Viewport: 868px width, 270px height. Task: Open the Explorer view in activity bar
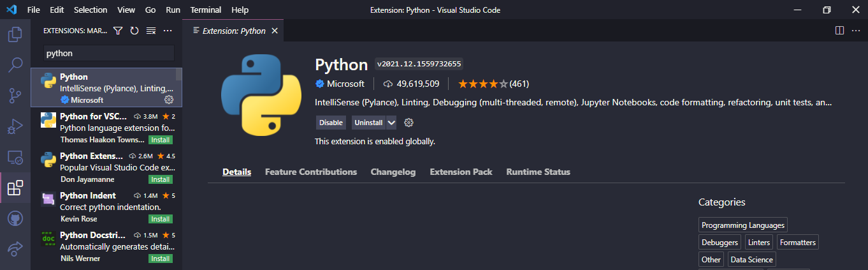point(15,34)
